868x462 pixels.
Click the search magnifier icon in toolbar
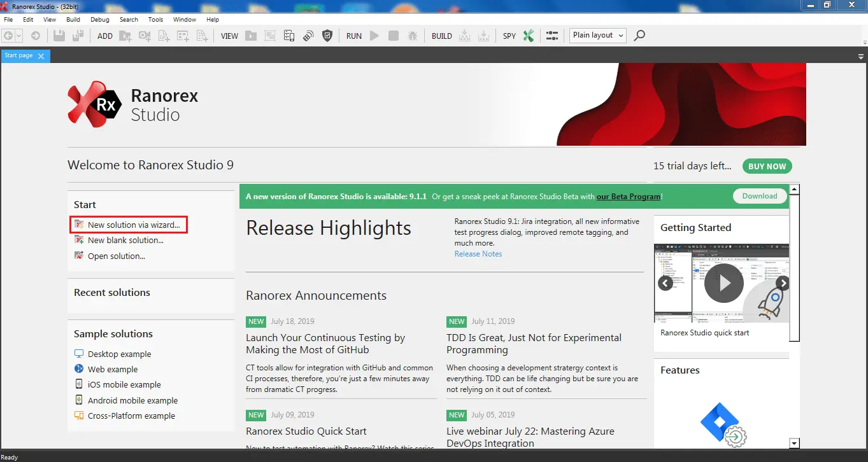[x=639, y=36]
